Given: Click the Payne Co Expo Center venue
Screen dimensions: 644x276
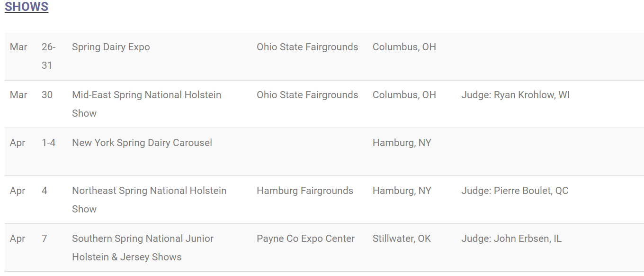Looking at the screenshot, I should (x=305, y=239).
